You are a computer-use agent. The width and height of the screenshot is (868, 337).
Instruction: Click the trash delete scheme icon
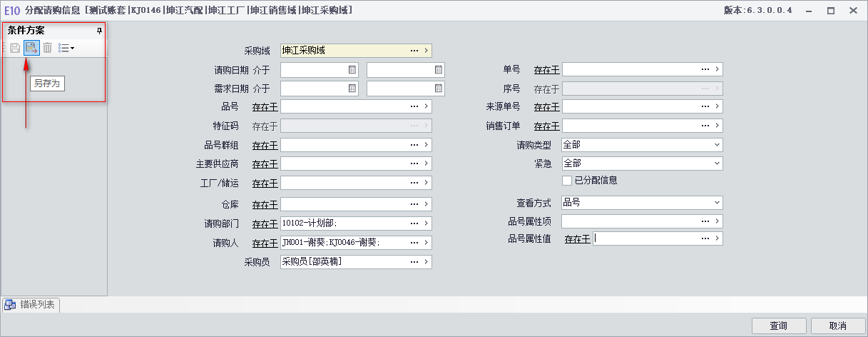coord(47,48)
